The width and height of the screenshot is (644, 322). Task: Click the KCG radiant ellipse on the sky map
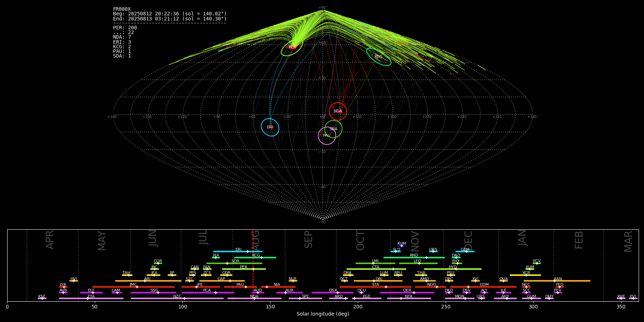pyautogui.click(x=379, y=57)
